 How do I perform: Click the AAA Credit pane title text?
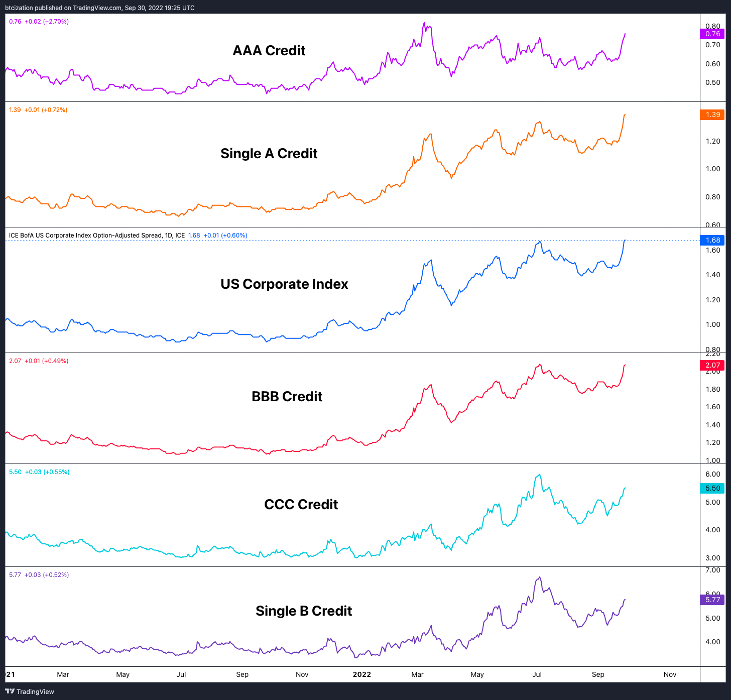pyautogui.click(x=268, y=50)
